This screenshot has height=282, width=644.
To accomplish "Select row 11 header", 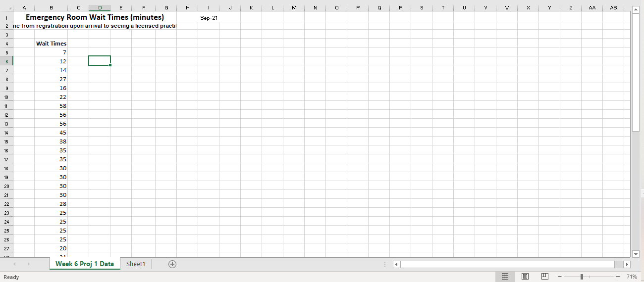I will [6, 105].
